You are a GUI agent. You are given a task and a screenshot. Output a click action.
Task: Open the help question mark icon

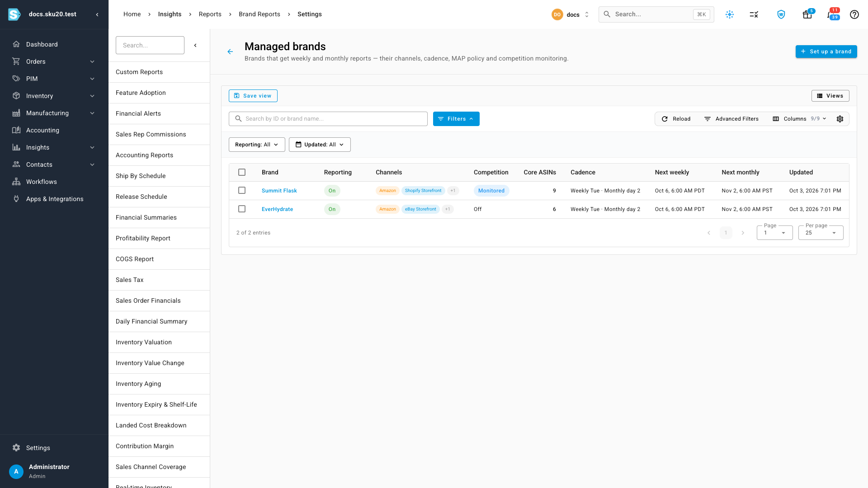854,14
